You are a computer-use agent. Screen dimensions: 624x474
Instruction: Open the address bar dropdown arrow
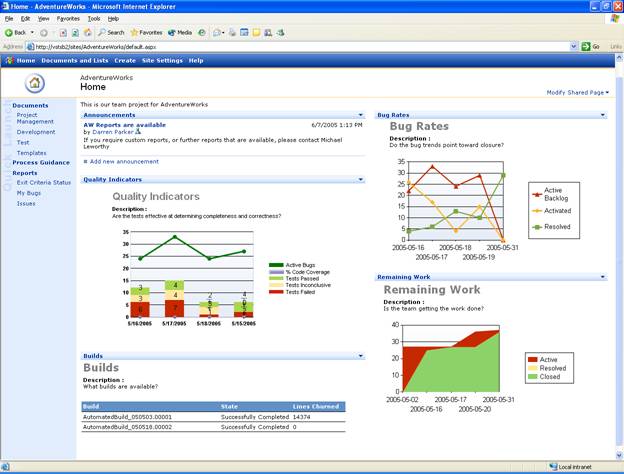click(573, 47)
